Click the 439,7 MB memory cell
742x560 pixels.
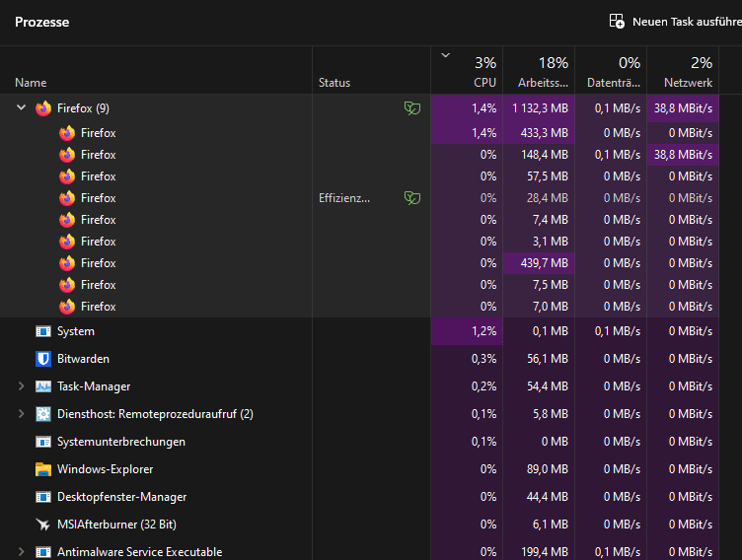click(539, 263)
